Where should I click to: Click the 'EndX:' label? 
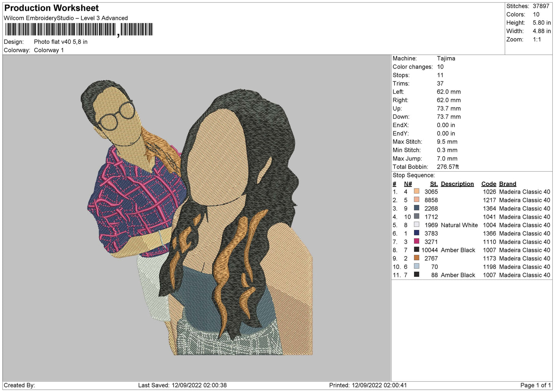401,125
